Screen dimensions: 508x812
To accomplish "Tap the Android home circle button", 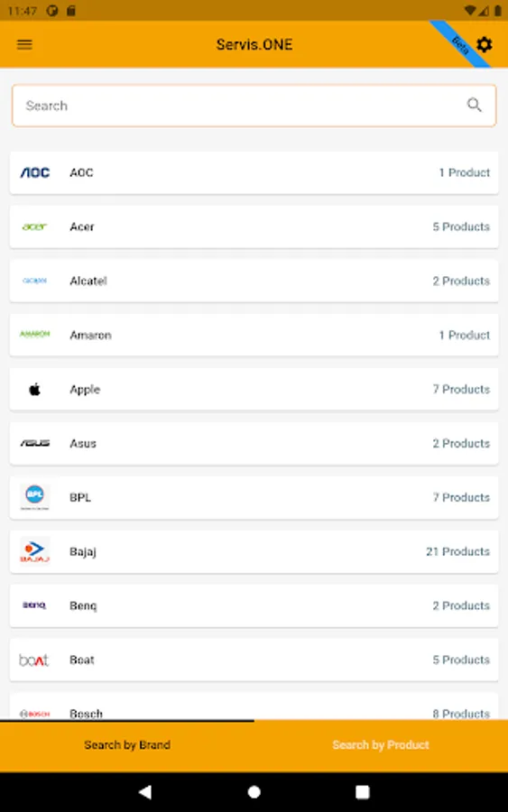I will tap(254, 792).
